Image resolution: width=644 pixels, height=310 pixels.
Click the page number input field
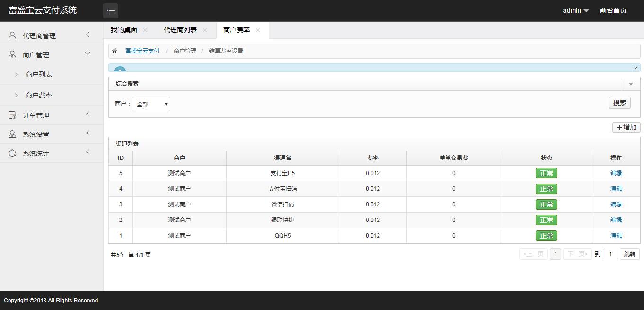[610, 254]
